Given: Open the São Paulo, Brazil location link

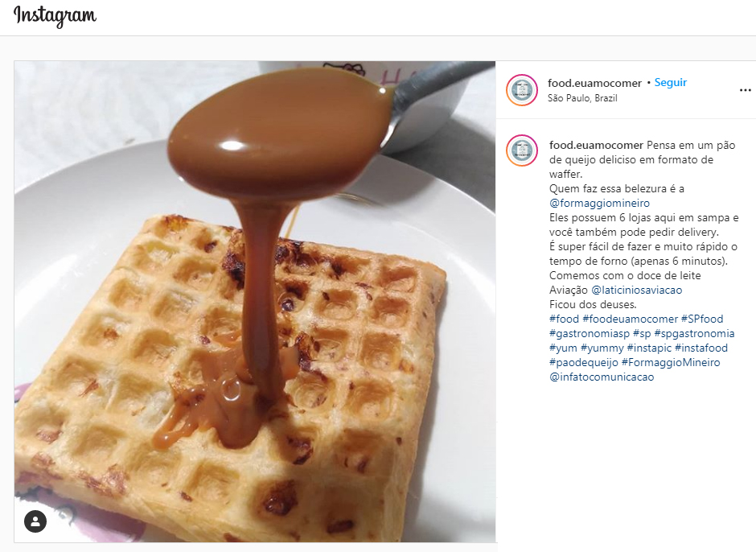Looking at the screenshot, I should pyautogui.click(x=582, y=98).
